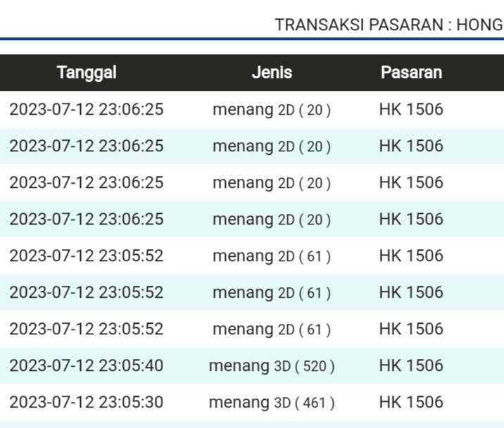This screenshot has height=428, width=504.
Task: Select the last 23:05:52 timestamp cell
Action: 86,329
